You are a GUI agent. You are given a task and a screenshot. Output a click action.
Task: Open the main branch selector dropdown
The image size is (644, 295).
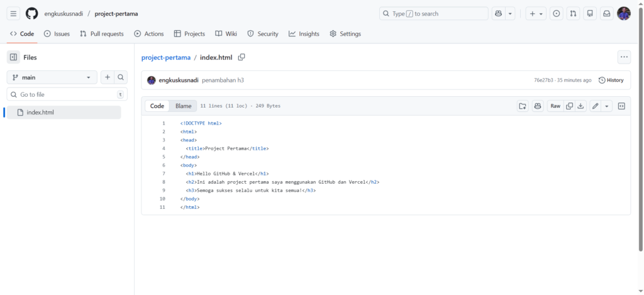[x=52, y=77]
